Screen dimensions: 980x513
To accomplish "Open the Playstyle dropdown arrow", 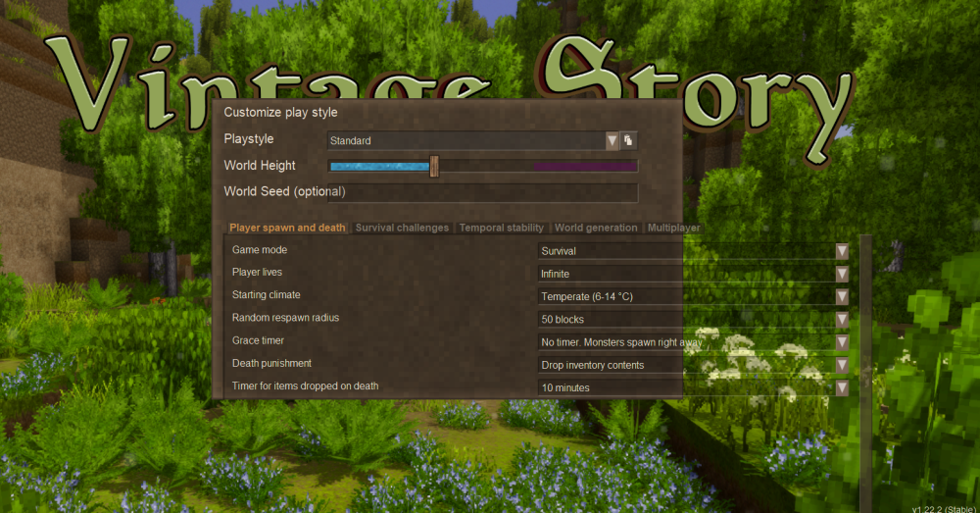I will (x=612, y=141).
